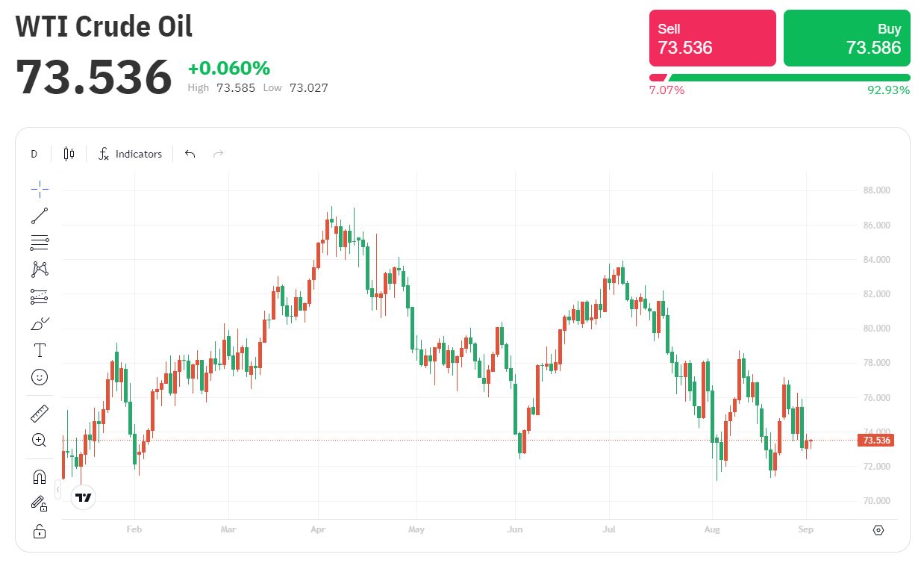924x566 pixels.
Task: Toggle lock all drawing tools
Action: 40,531
